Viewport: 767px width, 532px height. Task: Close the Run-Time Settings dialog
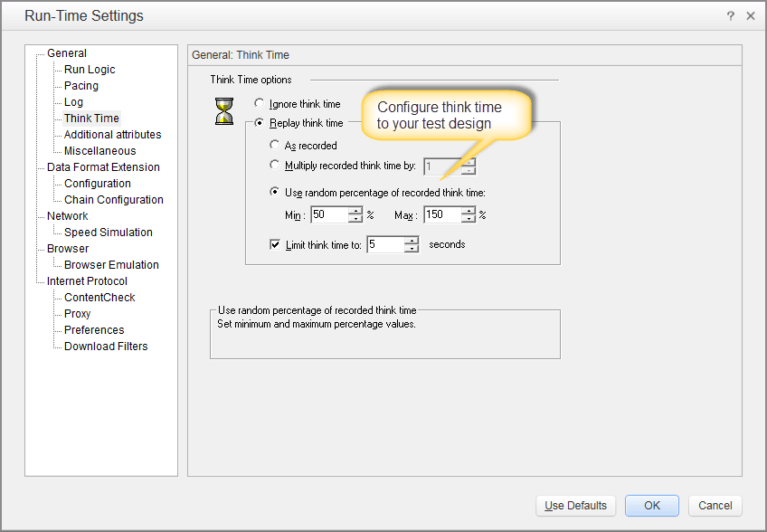(750, 16)
